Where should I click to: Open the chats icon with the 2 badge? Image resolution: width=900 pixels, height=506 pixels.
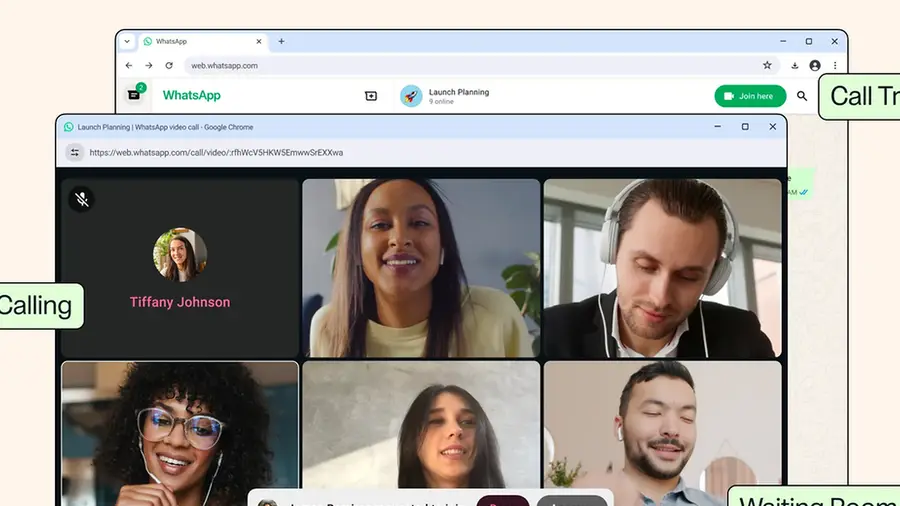pos(135,94)
